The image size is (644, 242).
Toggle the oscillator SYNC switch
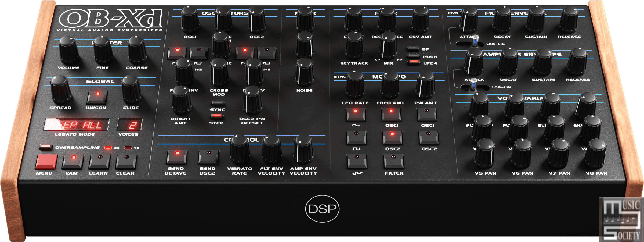click(218, 103)
